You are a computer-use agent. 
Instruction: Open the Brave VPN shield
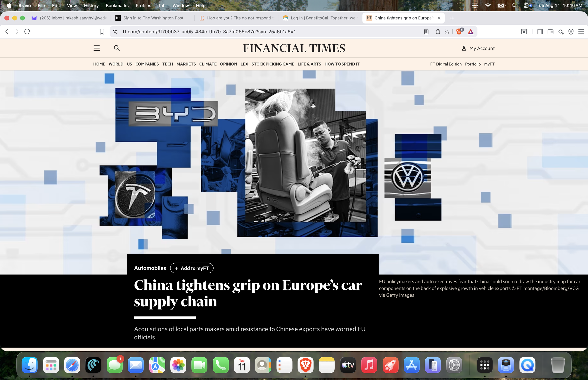(571, 32)
